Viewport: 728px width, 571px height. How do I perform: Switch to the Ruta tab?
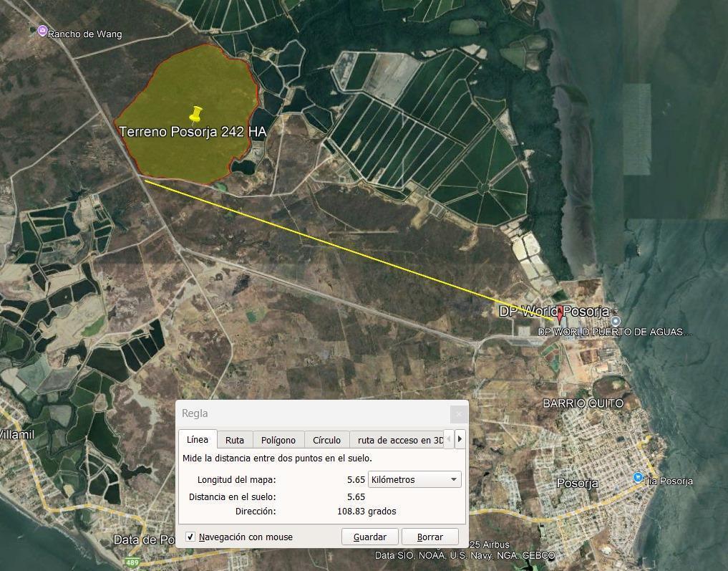(x=235, y=440)
